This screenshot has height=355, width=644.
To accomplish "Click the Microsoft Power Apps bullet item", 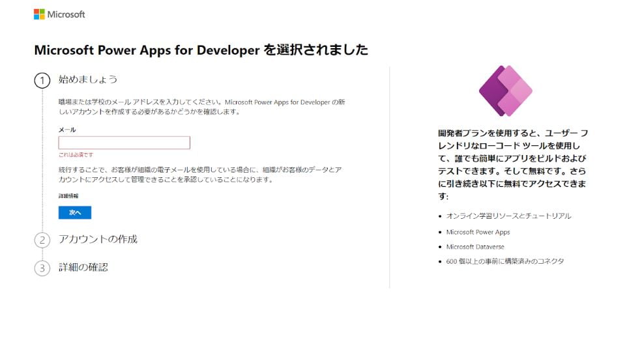I will pos(478,232).
